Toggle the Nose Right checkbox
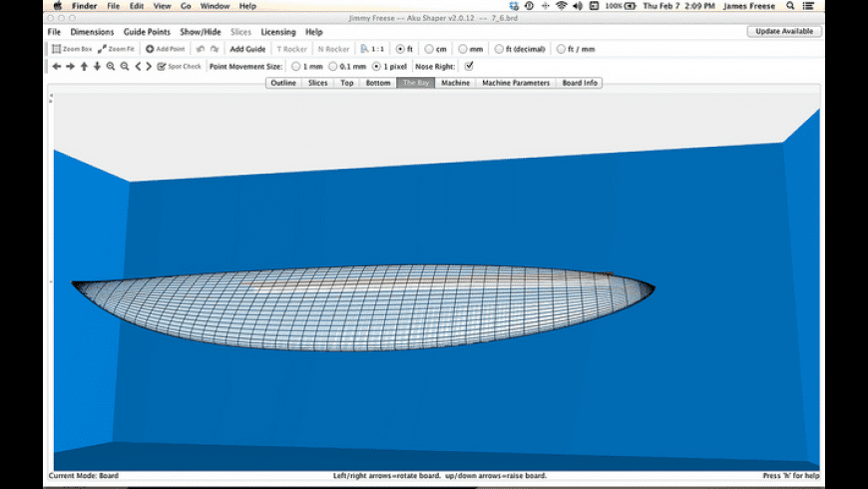The image size is (868, 489). pyautogui.click(x=470, y=67)
